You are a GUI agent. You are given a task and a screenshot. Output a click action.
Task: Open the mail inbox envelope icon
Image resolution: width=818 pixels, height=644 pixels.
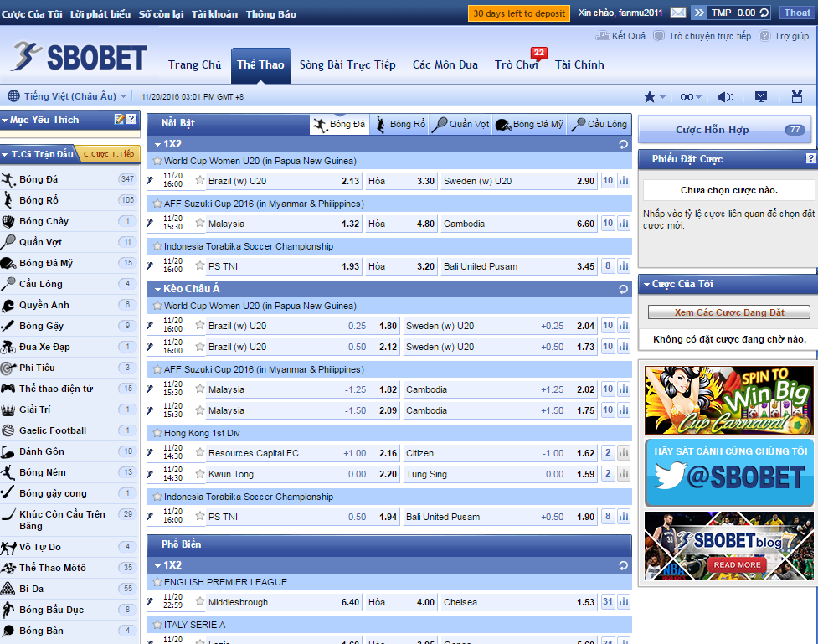click(x=677, y=13)
